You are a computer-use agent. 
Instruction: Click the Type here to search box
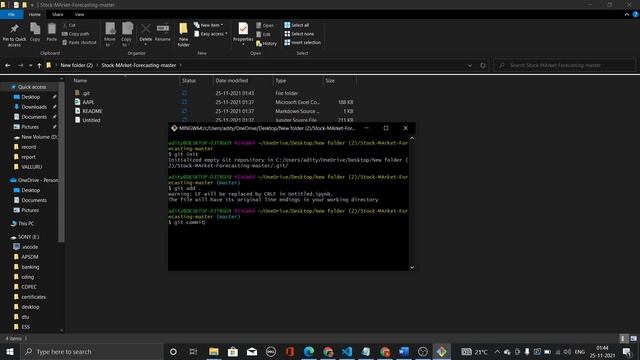91,351
